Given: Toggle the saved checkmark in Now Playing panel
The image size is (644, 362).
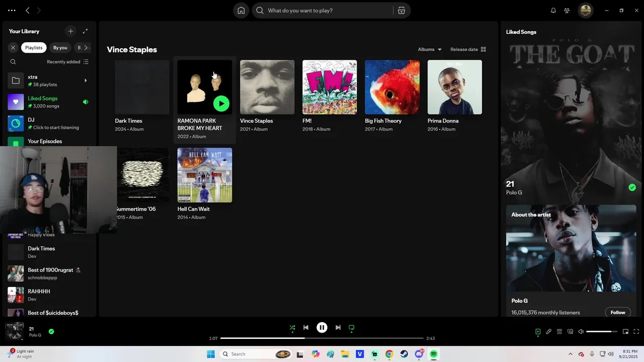Looking at the screenshot, I should pos(632,188).
